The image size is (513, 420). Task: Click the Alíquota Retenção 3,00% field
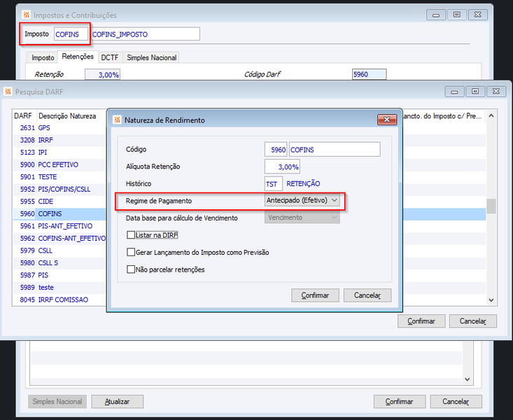[x=282, y=167]
